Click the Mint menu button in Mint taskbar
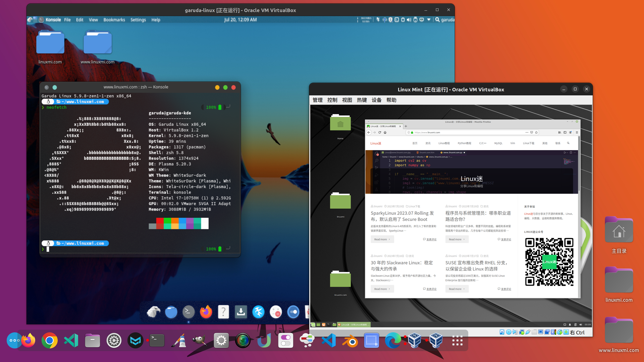Image resolution: width=644 pixels, height=362 pixels. click(x=313, y=324)
